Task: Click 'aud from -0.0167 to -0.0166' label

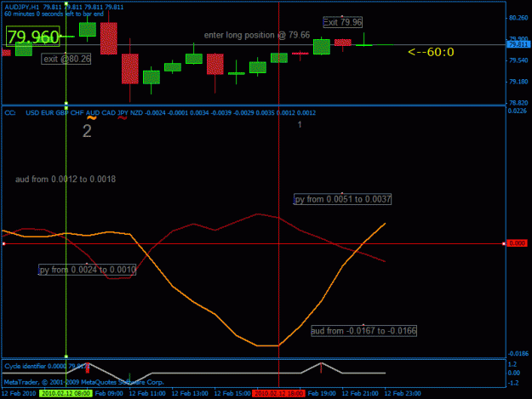Action: tap(363, 331)
